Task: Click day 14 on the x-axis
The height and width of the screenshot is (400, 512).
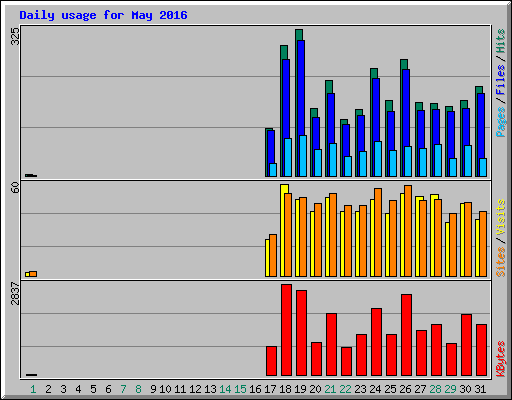Action: click(225, 389)
